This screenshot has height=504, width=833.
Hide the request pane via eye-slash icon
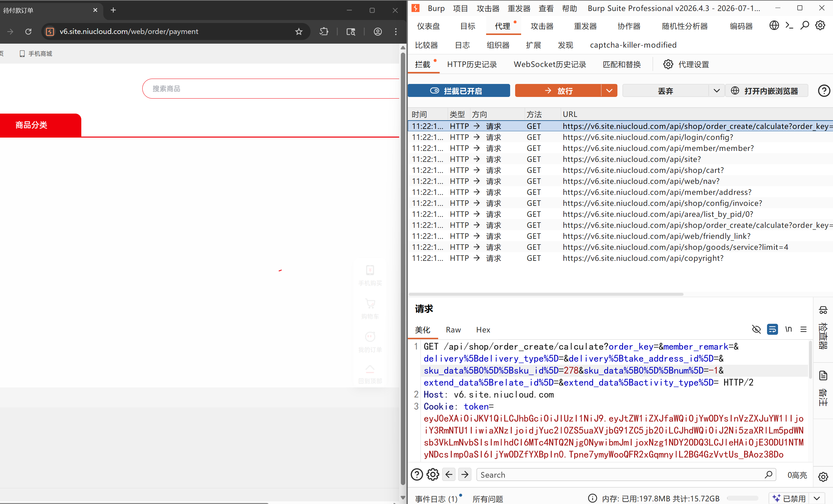tap(756, 329)
